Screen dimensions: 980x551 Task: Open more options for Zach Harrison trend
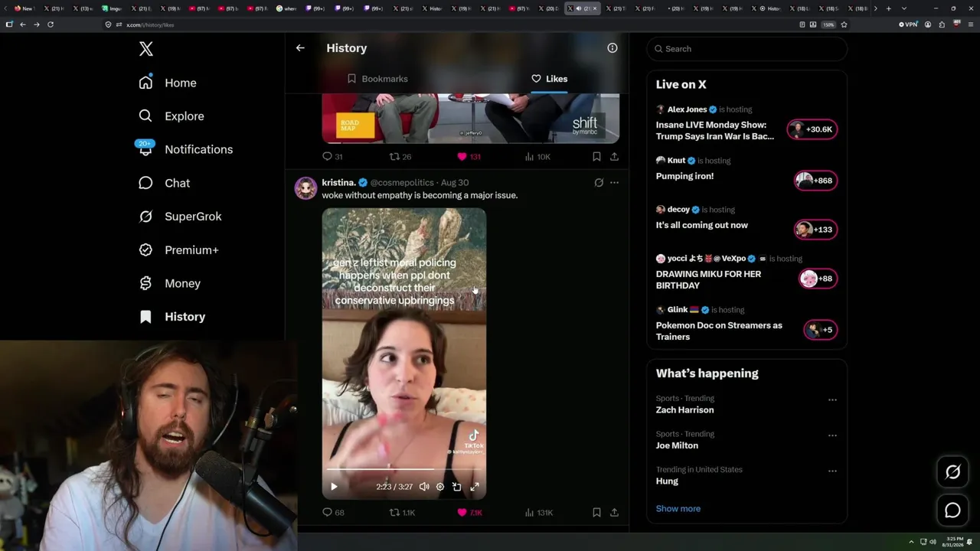click(832, 399)
